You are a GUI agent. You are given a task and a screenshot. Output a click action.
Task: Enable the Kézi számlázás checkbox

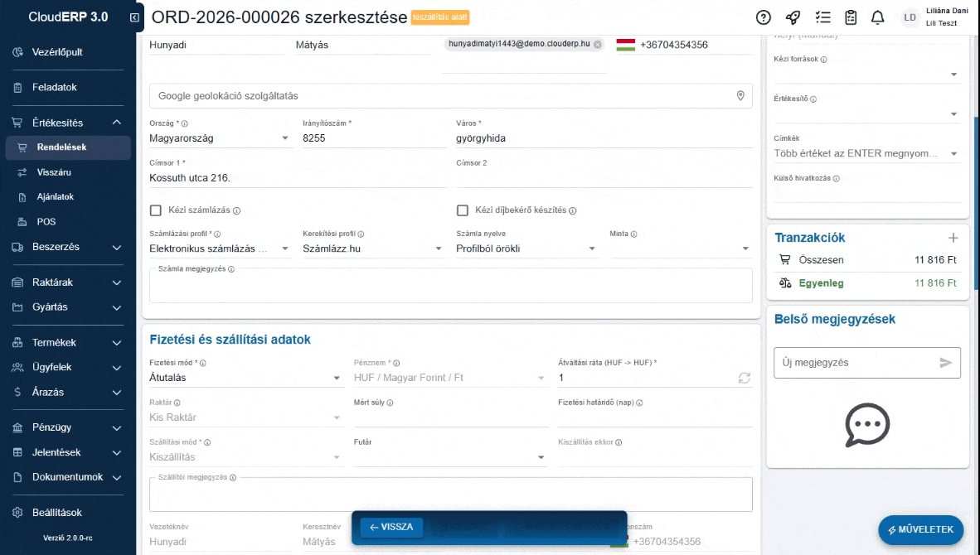click(x=156, y=210)
